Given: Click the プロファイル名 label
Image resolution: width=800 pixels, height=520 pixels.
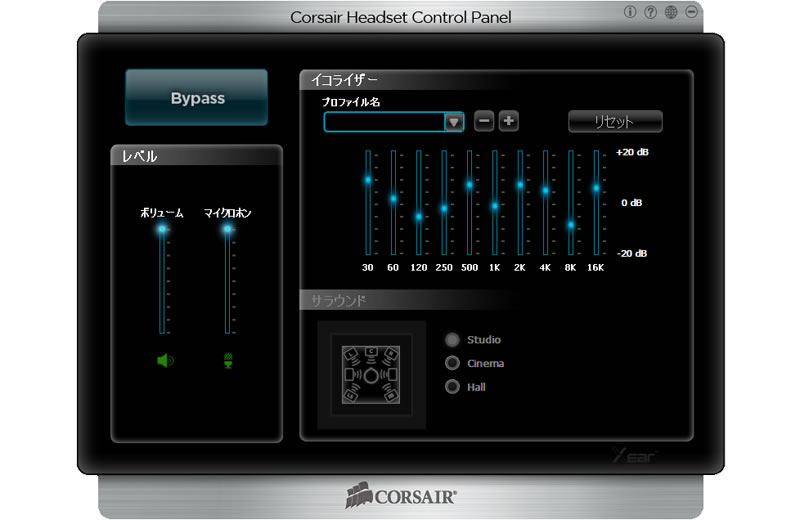Looking at the screenshot, I should [351, 102].
